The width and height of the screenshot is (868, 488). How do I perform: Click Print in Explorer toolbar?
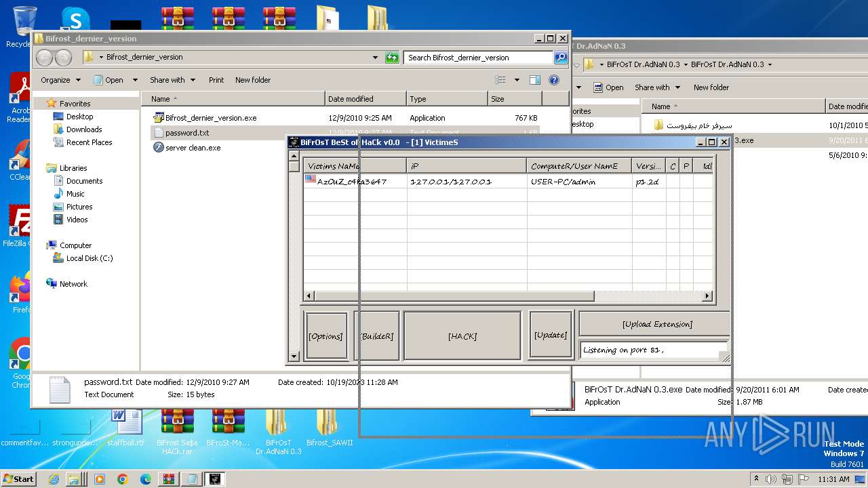click(x=216, y=80)
